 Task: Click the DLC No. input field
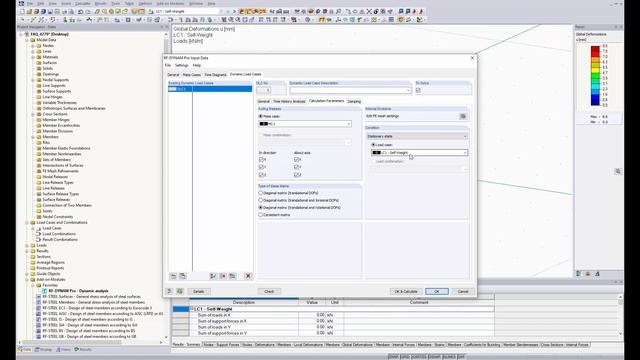264,90
